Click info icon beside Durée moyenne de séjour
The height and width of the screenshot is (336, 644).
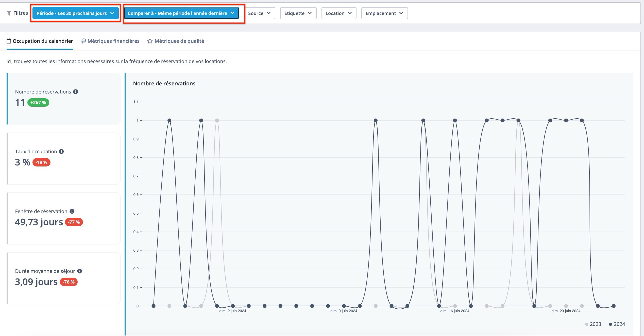(x=80, y=271)
